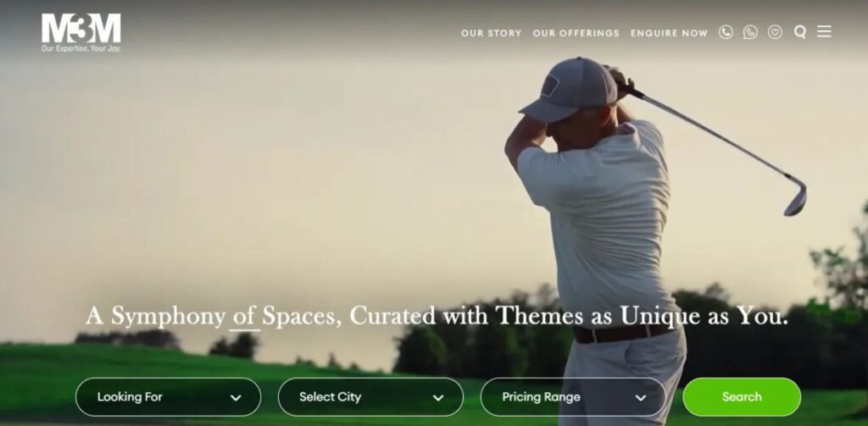868x426 pixels.
Task: Select Enquire Now in the header
Action: [x=669, y=33]
